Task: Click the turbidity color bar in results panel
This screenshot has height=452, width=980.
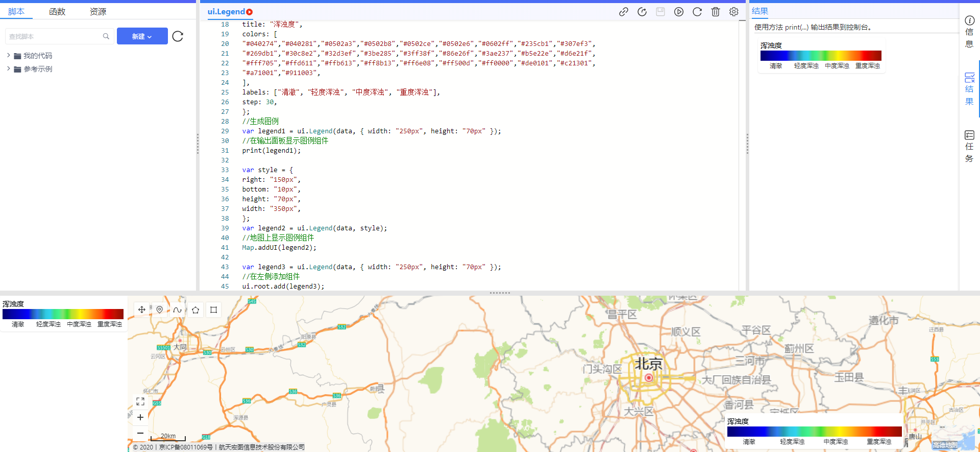Action: (821, 56)
